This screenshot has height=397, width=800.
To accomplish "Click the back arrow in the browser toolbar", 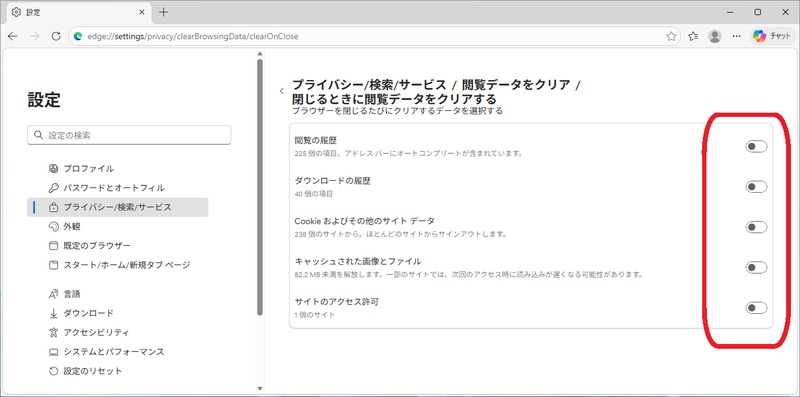I will [x=13, y=36].
